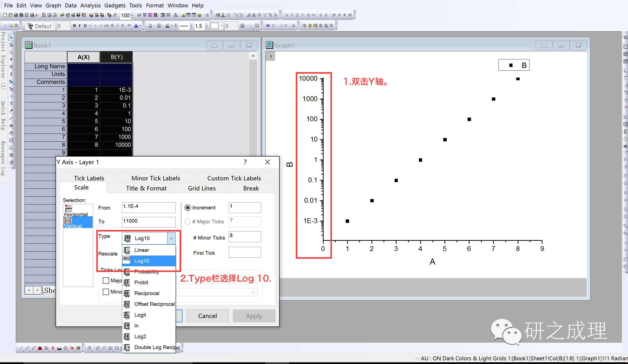628x364 pixels.
Task: Click the pointer/selection tool icon
Action: (12, 37)
